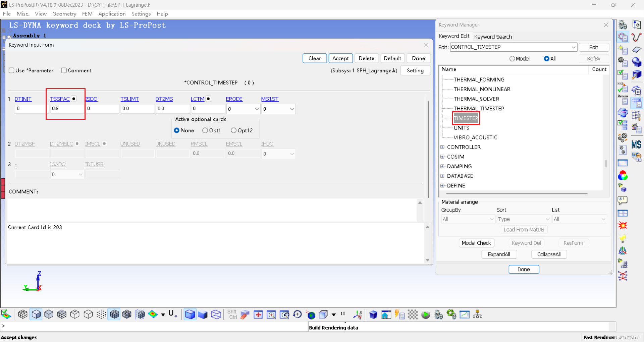Image resolution: width=644 pixels, height=342 pixels.
Task: Click the green recycle gears icon
Action: tap(451, 315)
